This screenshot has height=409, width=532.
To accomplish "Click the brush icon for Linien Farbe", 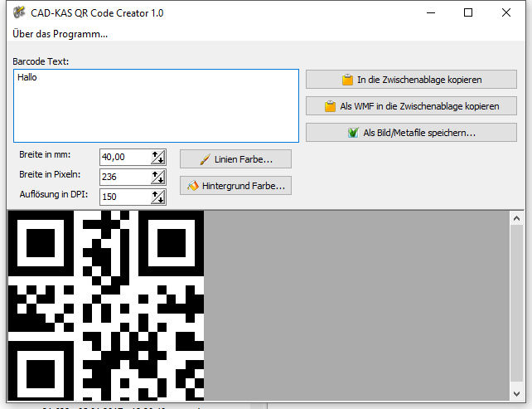I will pyautogui.click(x=205, y=159).
